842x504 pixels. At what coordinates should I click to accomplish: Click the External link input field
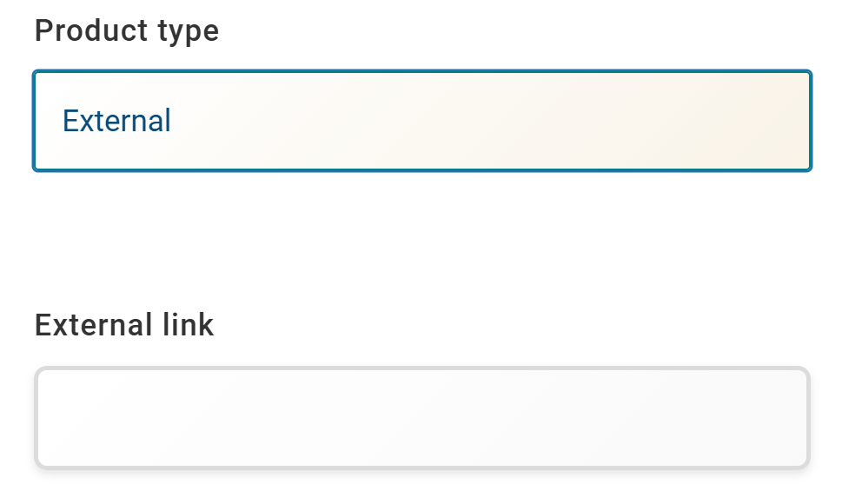(x=422, y=418)
